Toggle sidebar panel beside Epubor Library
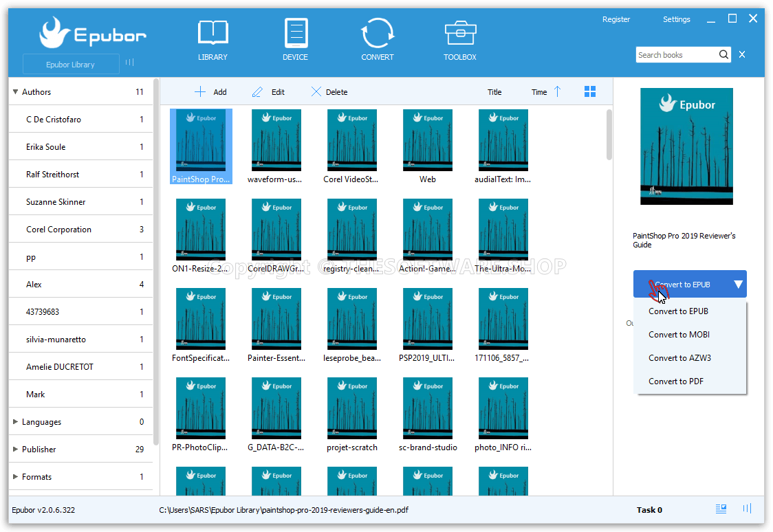This screenshot has width=773, height=532. (129, 63)
